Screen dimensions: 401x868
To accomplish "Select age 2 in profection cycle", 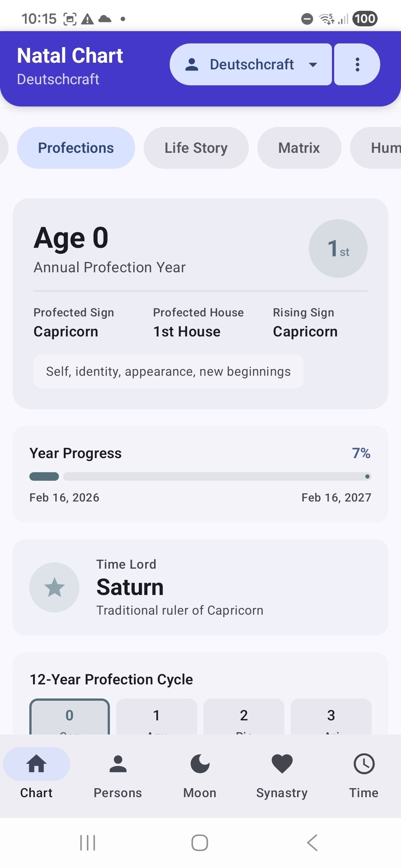I will (x=244, y=716).
